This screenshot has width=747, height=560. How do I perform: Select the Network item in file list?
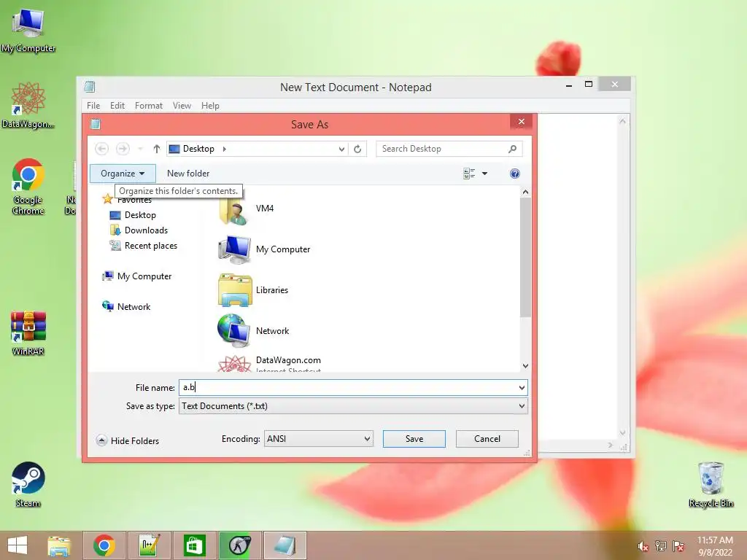[x=253, y=330]
